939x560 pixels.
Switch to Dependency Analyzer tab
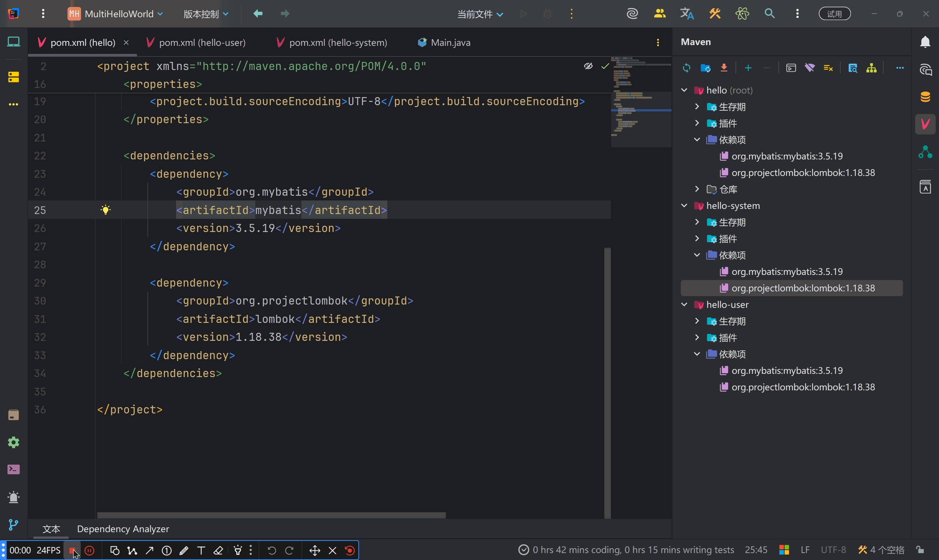click(x=123, y=529)
